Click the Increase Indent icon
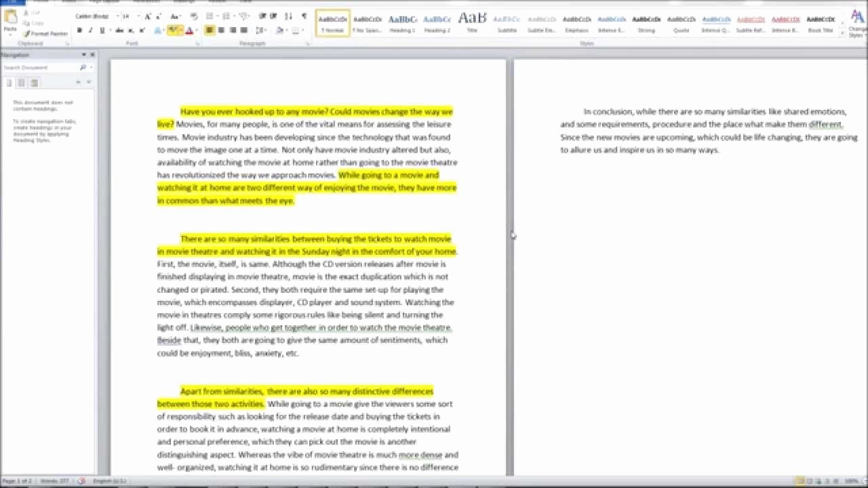868x488 pixels. click(x=274, y=16)
